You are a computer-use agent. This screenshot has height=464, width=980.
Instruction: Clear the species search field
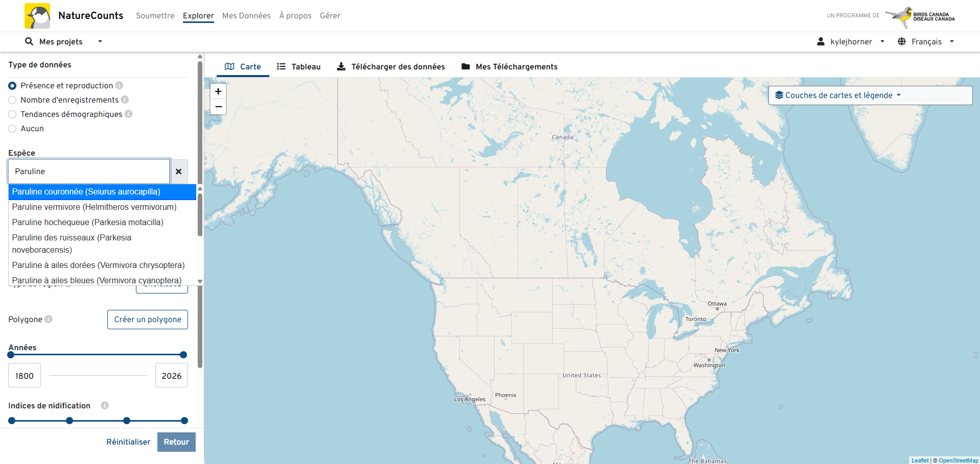click(x=179, y=172)
